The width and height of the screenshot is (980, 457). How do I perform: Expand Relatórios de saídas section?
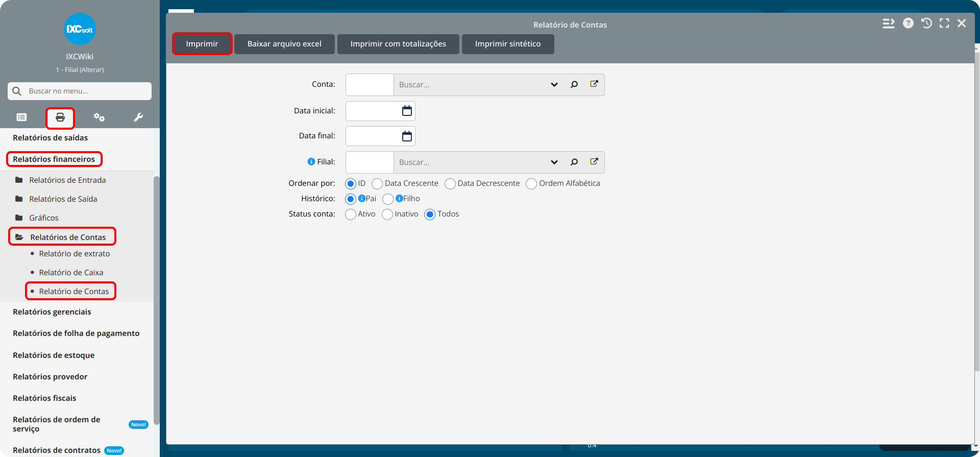click(x=51, y=137)
